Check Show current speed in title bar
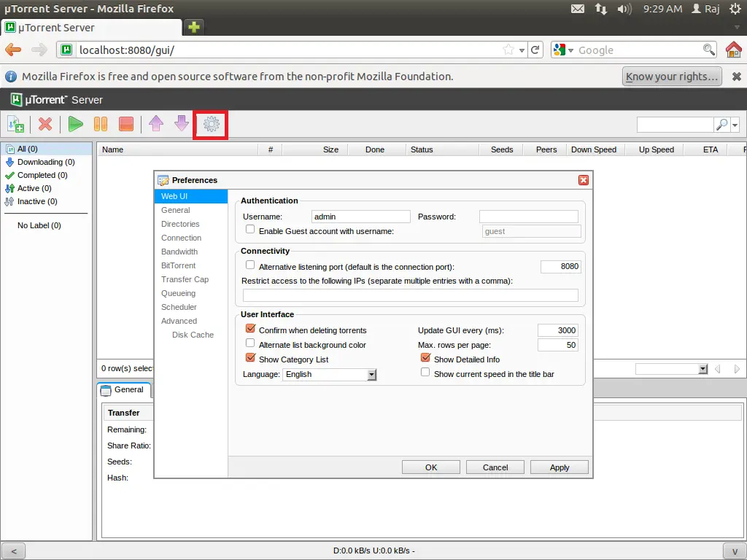The width and height of the screenshot is (747, 560). (425, 373)
